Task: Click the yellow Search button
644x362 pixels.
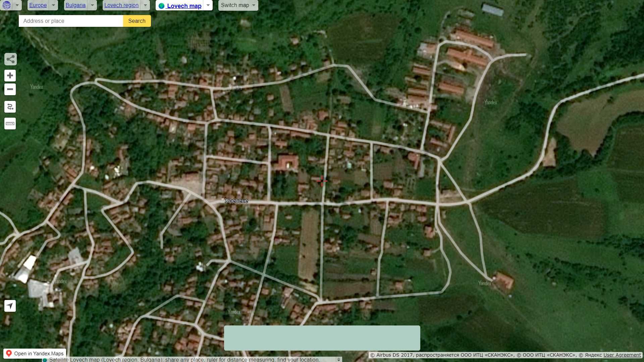Action: click(x=137, y=21)
